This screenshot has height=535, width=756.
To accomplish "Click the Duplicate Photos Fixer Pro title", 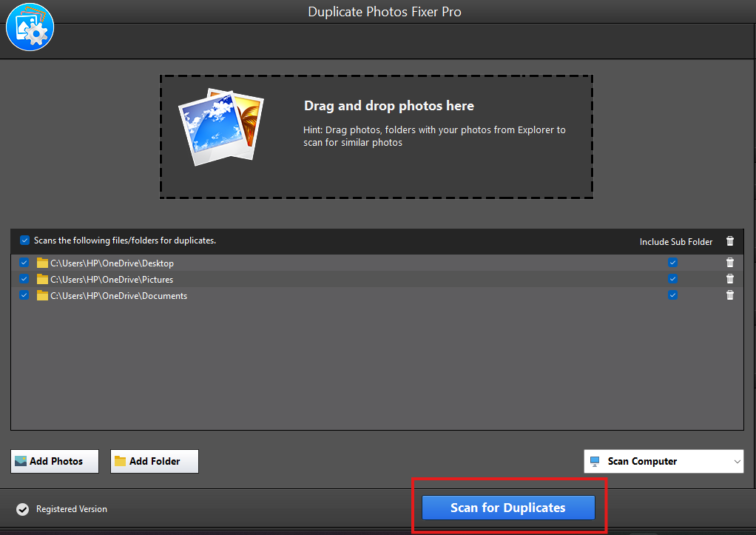I will pos(385,12).
